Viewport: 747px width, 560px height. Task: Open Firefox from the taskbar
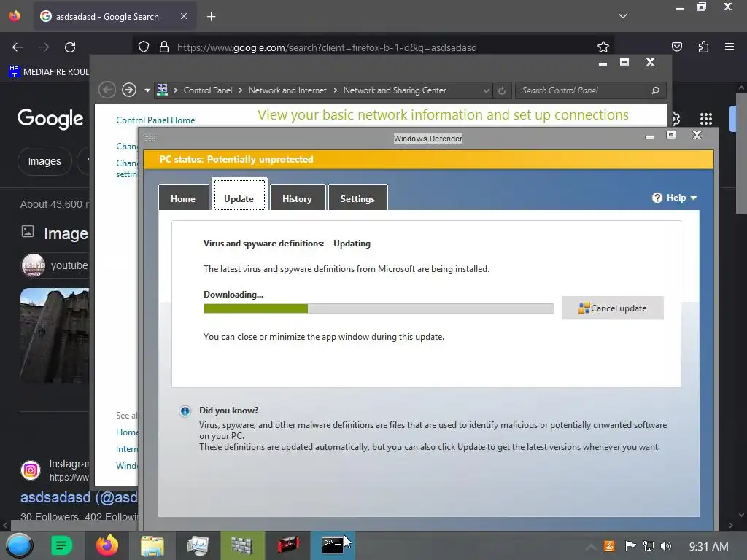pos(107,545)
